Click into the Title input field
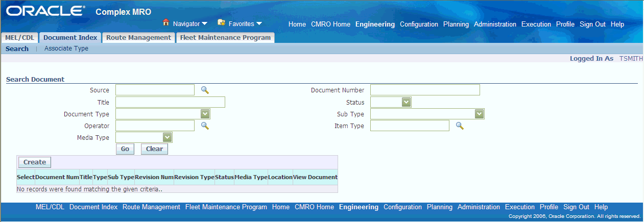 (x=170, y=102)
